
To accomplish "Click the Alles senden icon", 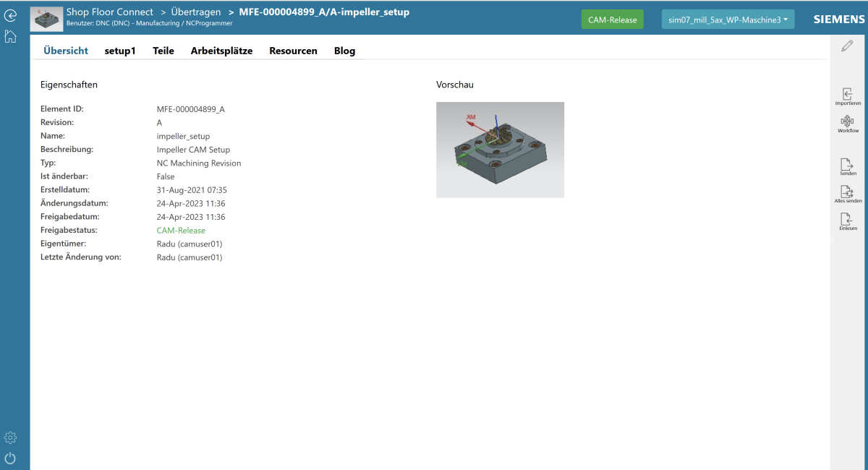I will (x=848, y=194).
